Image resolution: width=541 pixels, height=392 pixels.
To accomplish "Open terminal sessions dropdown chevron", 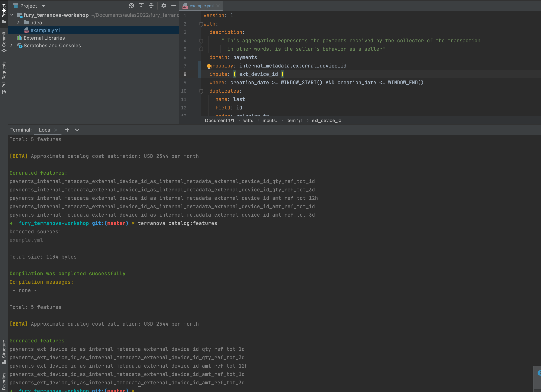I will (x=77, y=130).
